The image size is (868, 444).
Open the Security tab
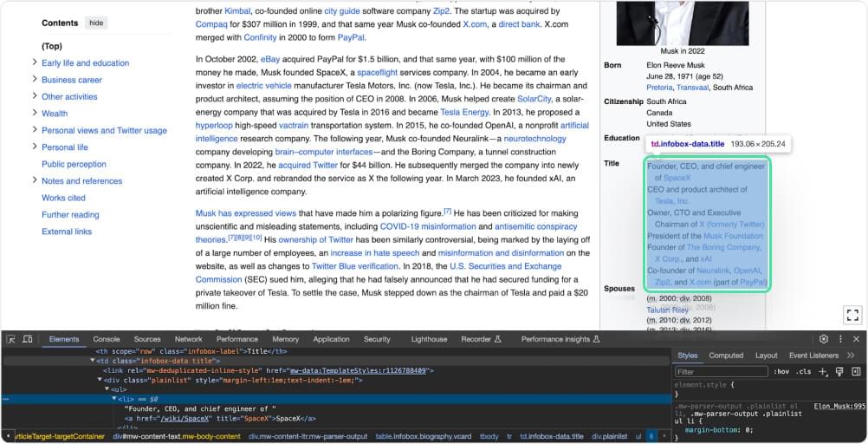(377, 339)
